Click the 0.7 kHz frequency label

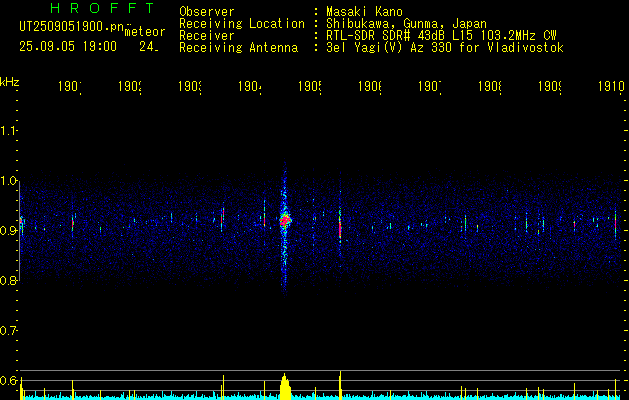(9, 331)
